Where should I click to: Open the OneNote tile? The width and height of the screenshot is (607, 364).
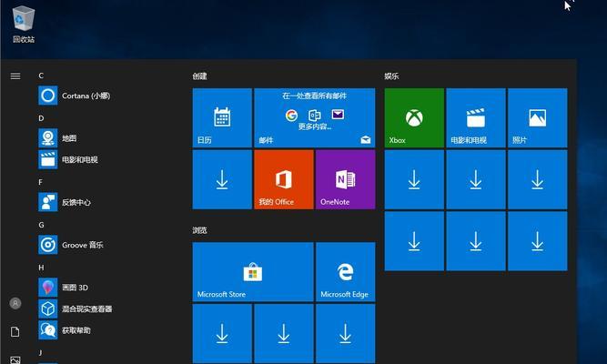[345, 179]
